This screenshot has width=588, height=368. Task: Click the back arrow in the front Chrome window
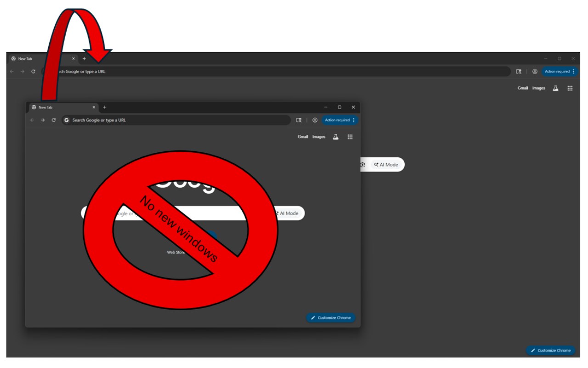pyautogui.click(x=32, y=120)
